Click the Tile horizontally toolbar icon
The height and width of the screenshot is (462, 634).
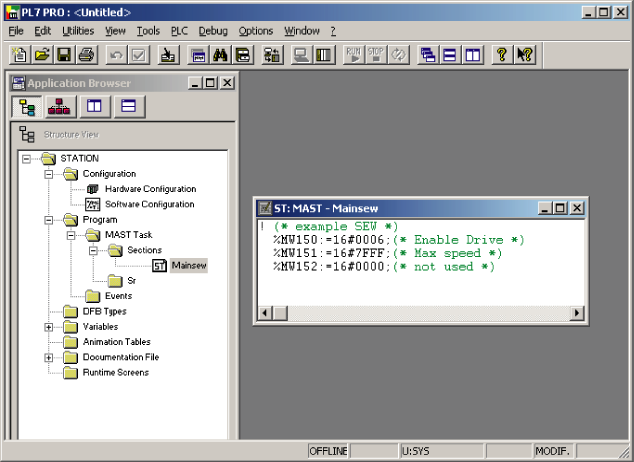[450, 55]
